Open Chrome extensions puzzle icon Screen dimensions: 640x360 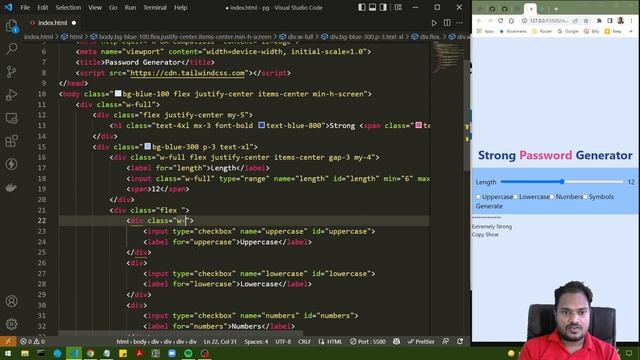[x=599, y=20]
